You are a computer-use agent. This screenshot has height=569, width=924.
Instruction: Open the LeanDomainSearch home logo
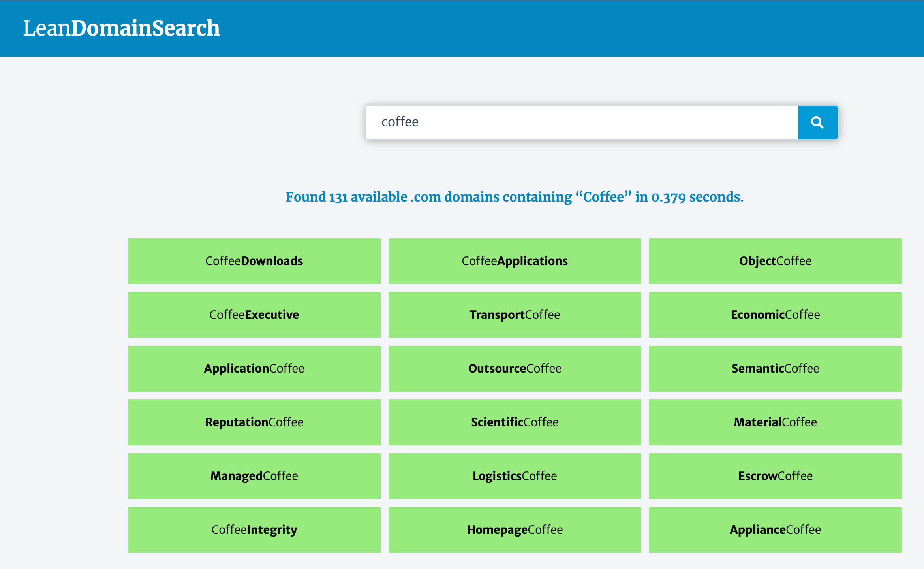tap(121, 28)
